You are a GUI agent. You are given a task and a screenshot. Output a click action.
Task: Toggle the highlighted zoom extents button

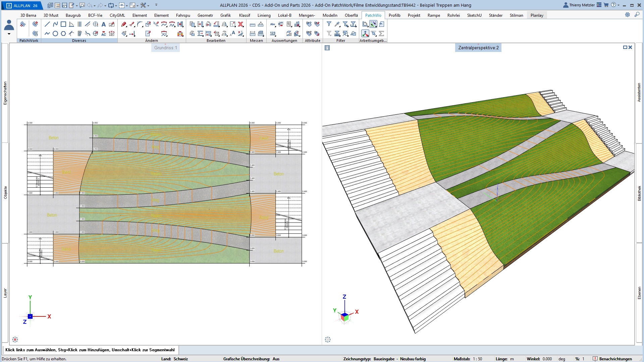(373, 24)
